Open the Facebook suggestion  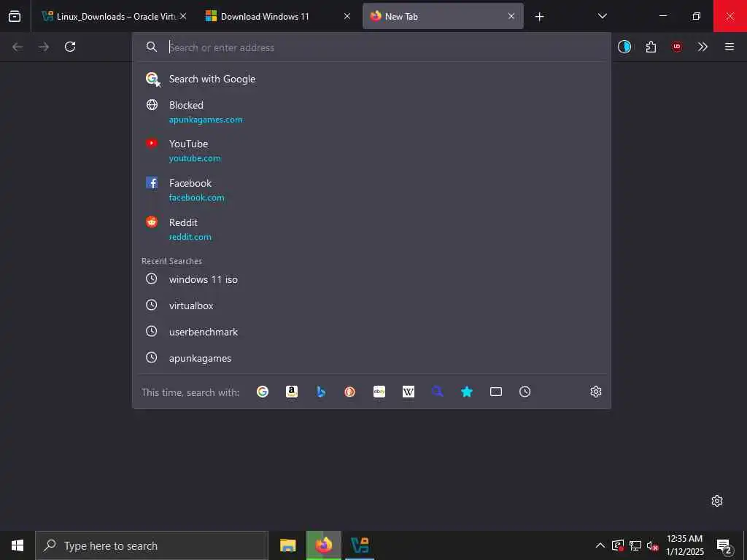[x=371, y=190]
